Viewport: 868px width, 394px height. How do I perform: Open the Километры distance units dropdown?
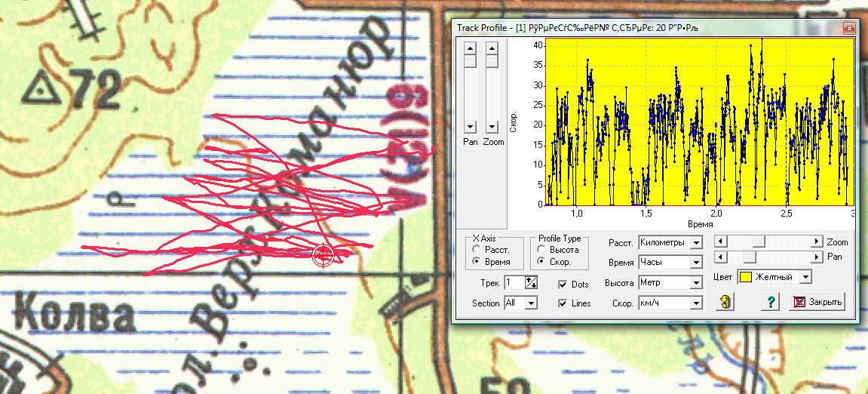point(696,243)
